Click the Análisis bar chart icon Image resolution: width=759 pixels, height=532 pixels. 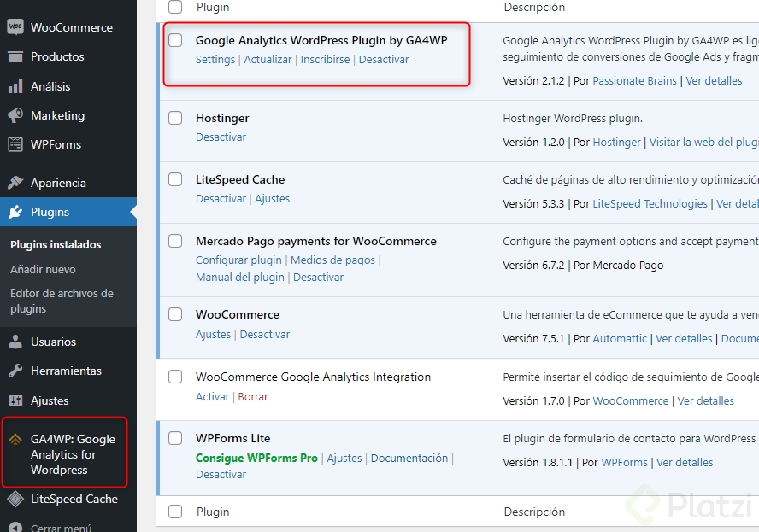coord(15,86)
